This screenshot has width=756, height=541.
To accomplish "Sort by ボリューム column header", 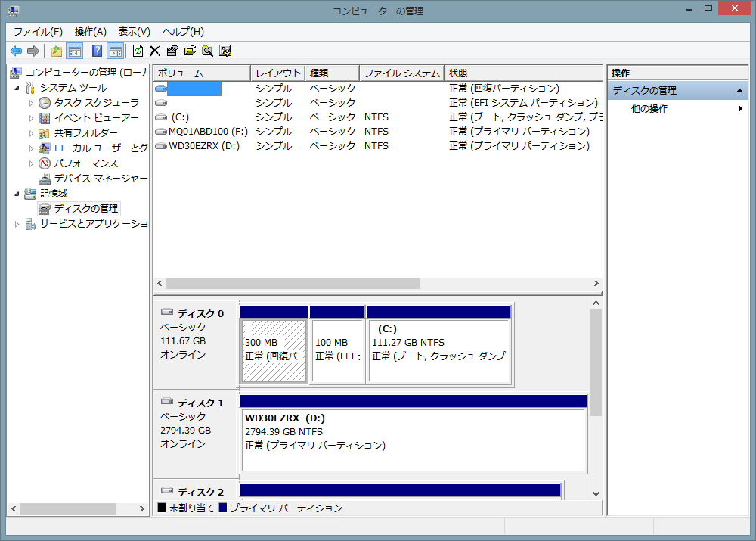I will coord(203,73).
